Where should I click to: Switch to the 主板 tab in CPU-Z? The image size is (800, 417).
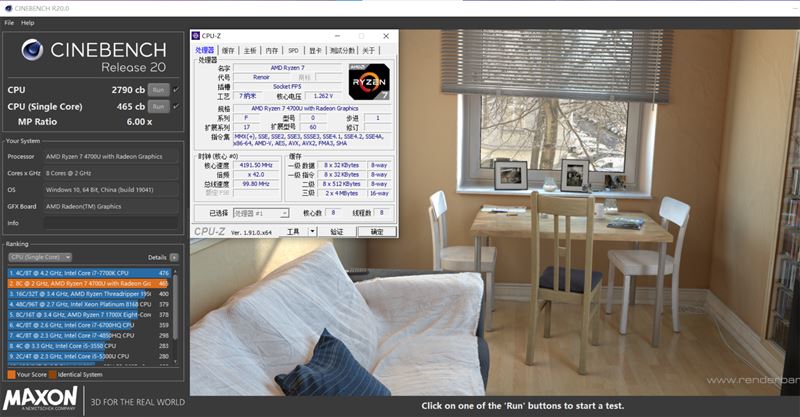click(x=250, y=51)
